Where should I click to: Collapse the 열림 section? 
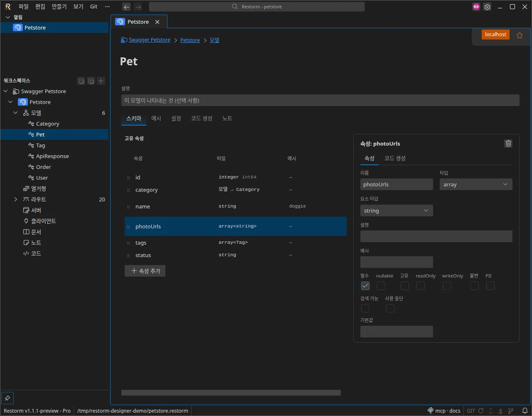pos(7,17)
